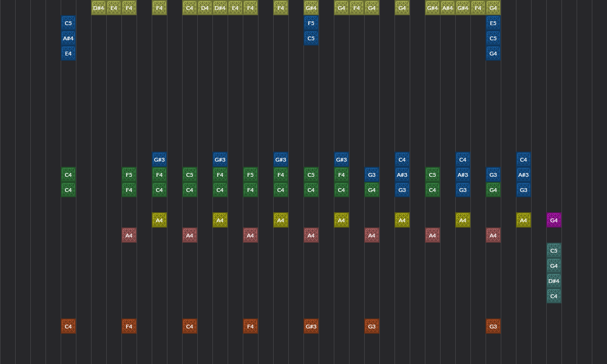607x364 pixels.
Task: Select the leftmost olive D#4 note block
Action: coord(99,8)
